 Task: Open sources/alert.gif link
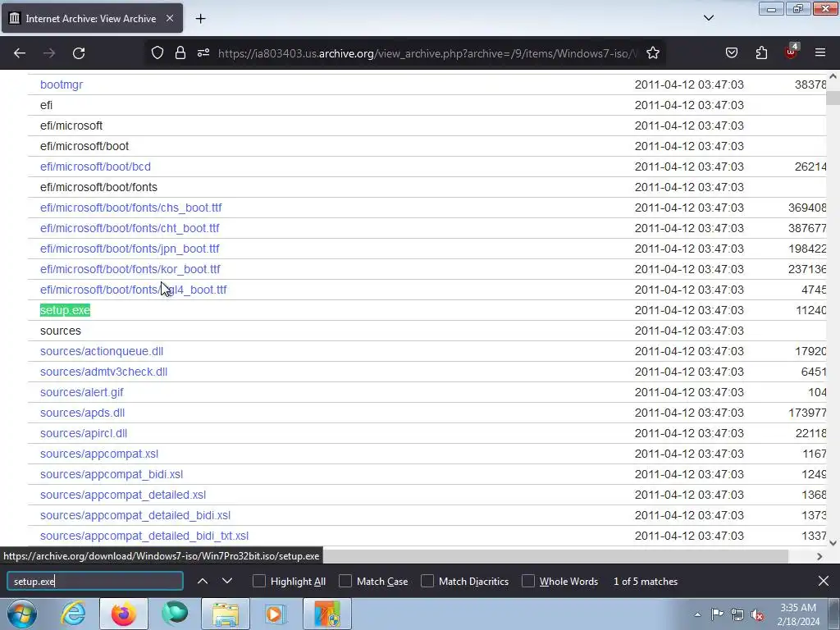point(81,392)
